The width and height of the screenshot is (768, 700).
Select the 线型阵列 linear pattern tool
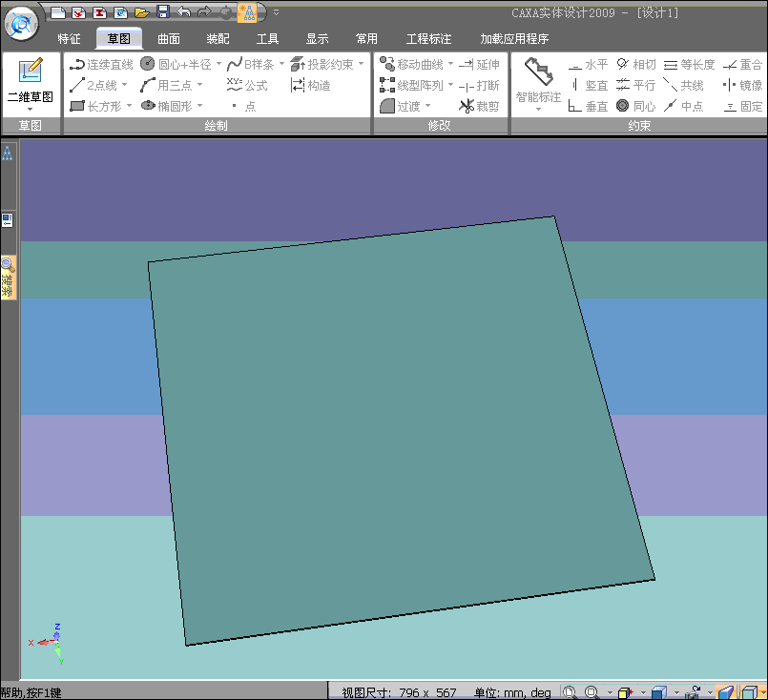click(411, 86)
